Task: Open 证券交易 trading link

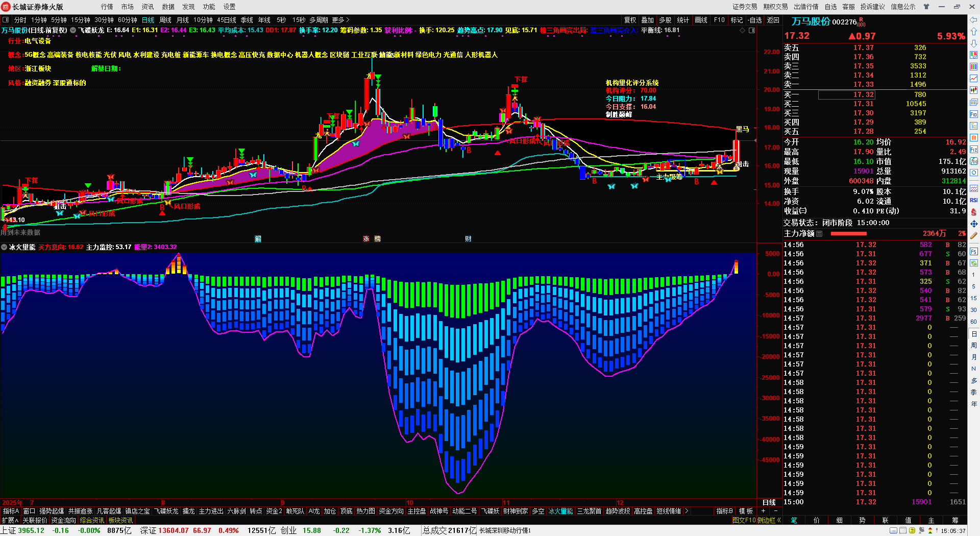Action: (745, 7)
